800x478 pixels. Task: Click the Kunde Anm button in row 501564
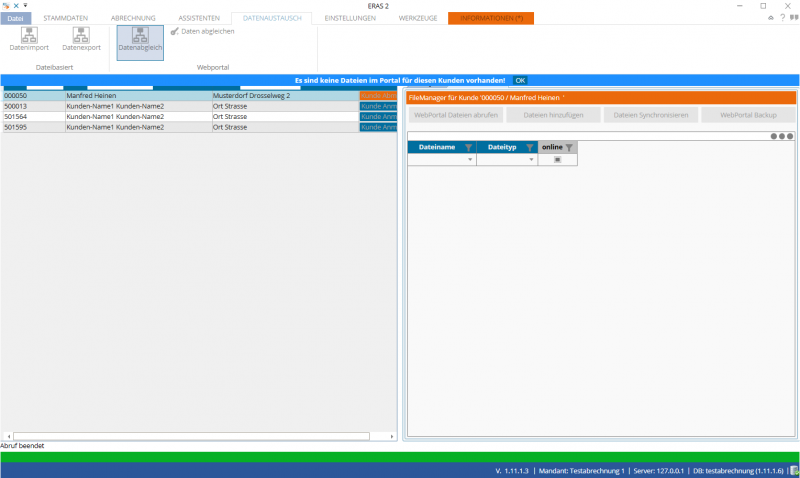(x=378, y=117)
